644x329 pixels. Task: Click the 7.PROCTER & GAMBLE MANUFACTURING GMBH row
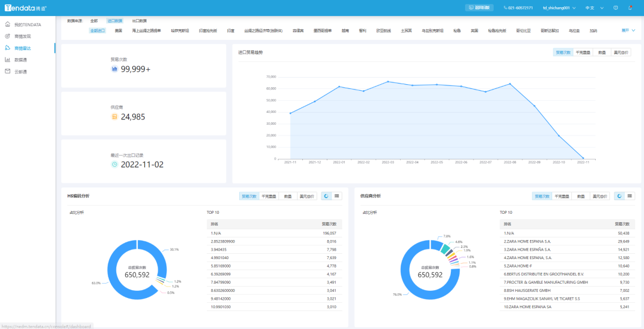(x=568, y=282)
